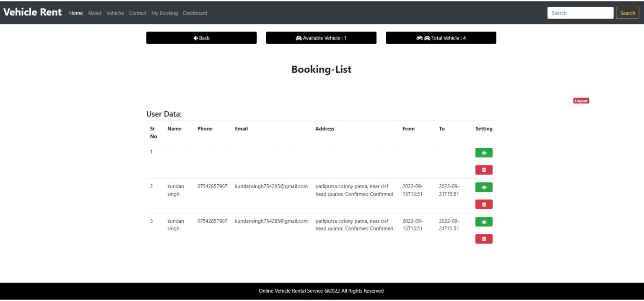The height and width of the screenshot is (301, 644).
Task: Open the Home nav link
Action: pyautogui.click(x=76, y=13)
